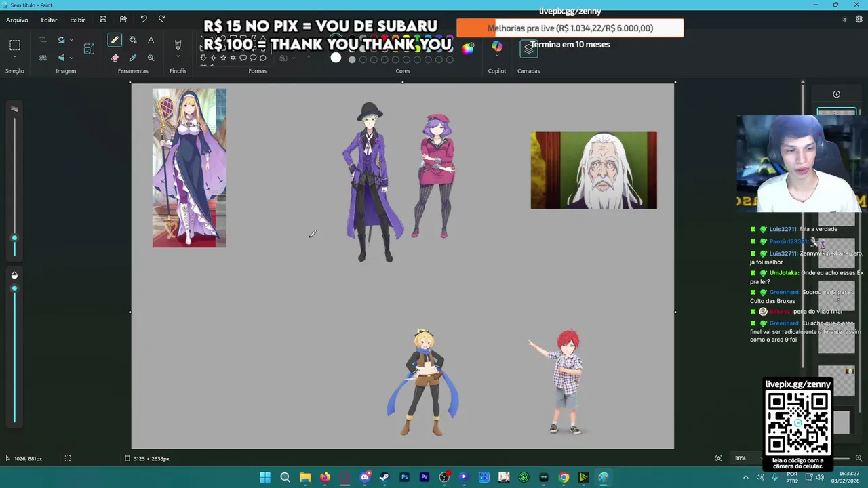
Task: Select the bottom white layer thumbnail
Action: [841, 422]
